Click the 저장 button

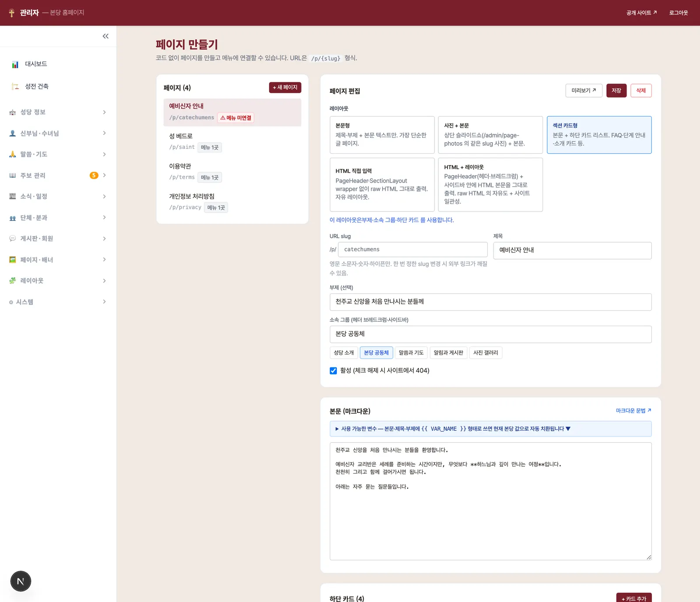coord(616,91)
